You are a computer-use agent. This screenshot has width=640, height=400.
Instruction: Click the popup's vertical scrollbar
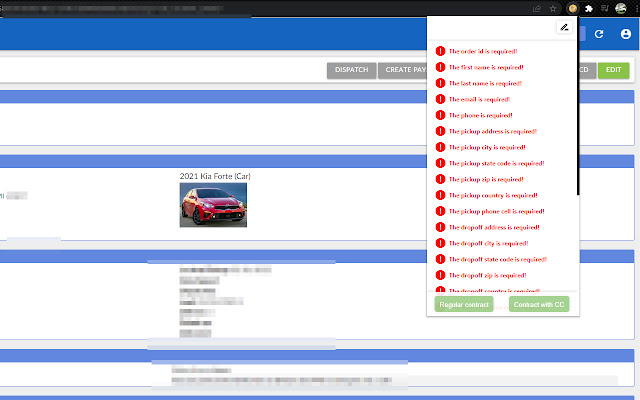tap(578, 106)
